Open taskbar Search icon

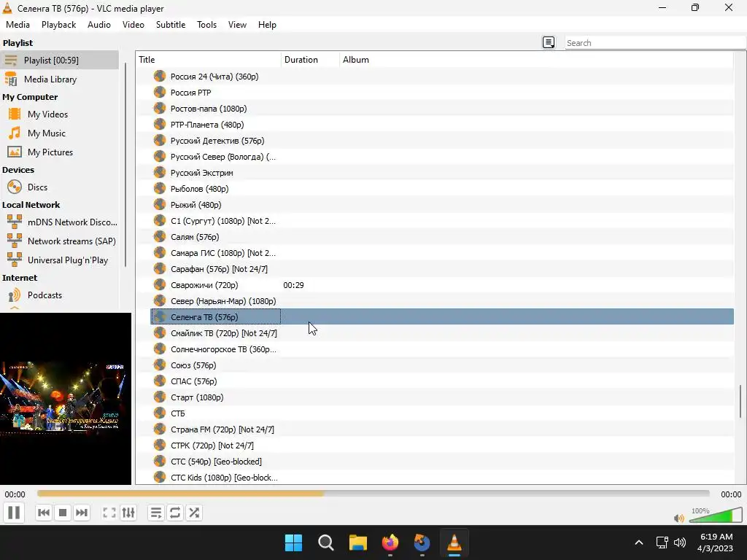(326, 542)
